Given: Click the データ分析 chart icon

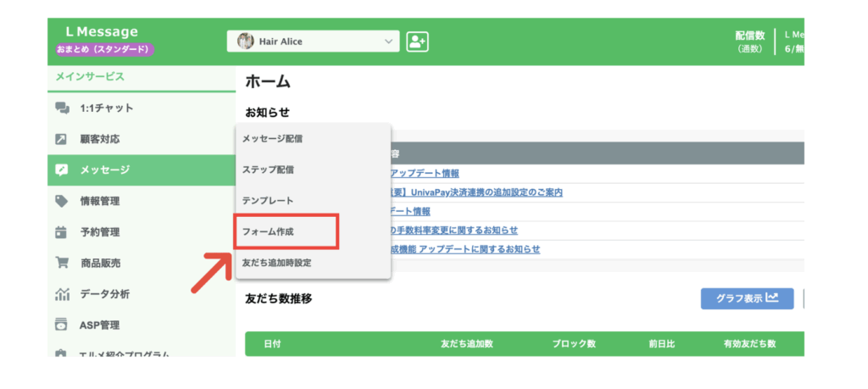Looking at the screenshot, I should click(x=61, y=294).
